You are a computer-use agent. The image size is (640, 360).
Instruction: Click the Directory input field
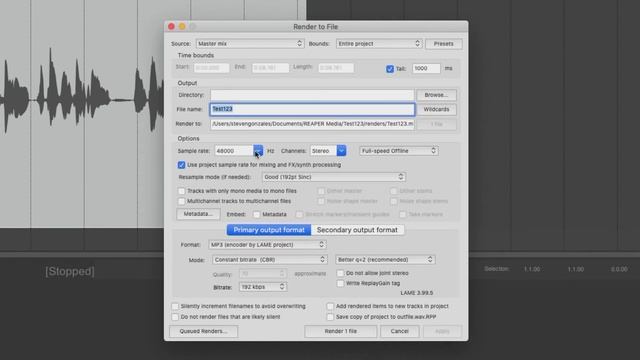coord(312,95)
